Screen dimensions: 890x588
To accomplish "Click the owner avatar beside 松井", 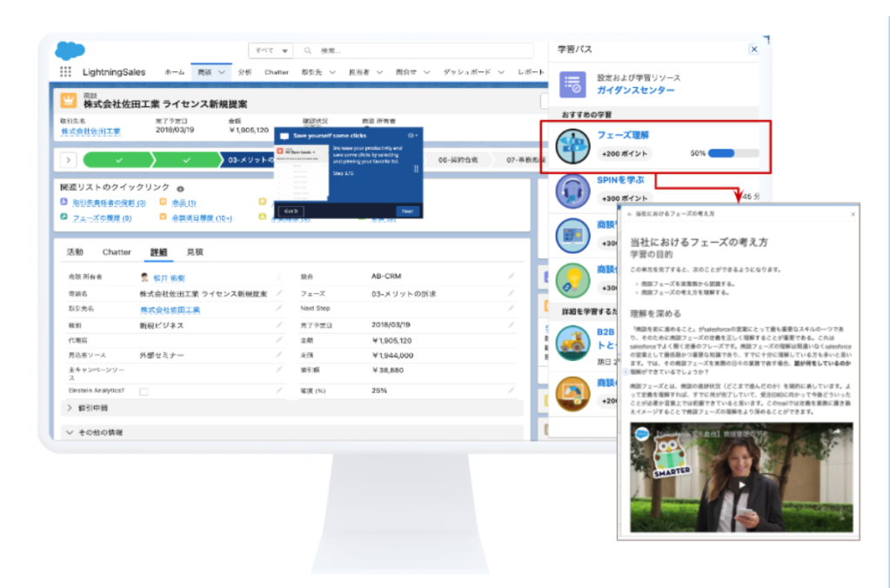I will point(144,277).
